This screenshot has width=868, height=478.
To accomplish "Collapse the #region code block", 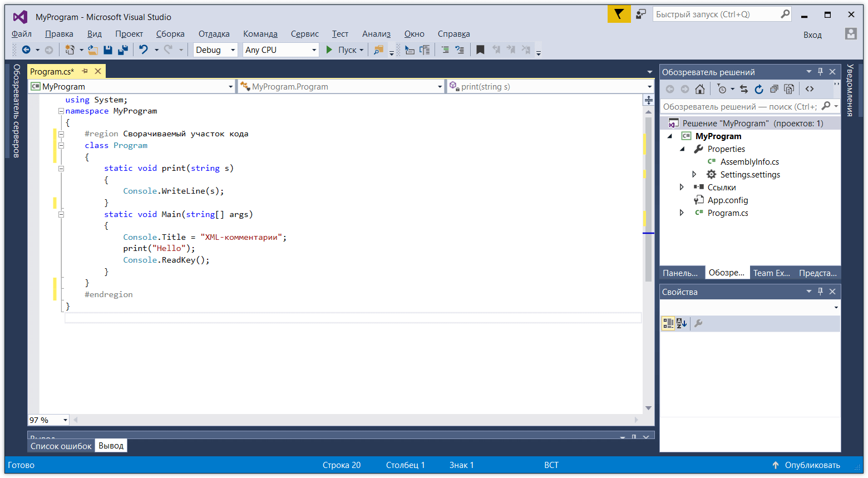I will 61,134.
